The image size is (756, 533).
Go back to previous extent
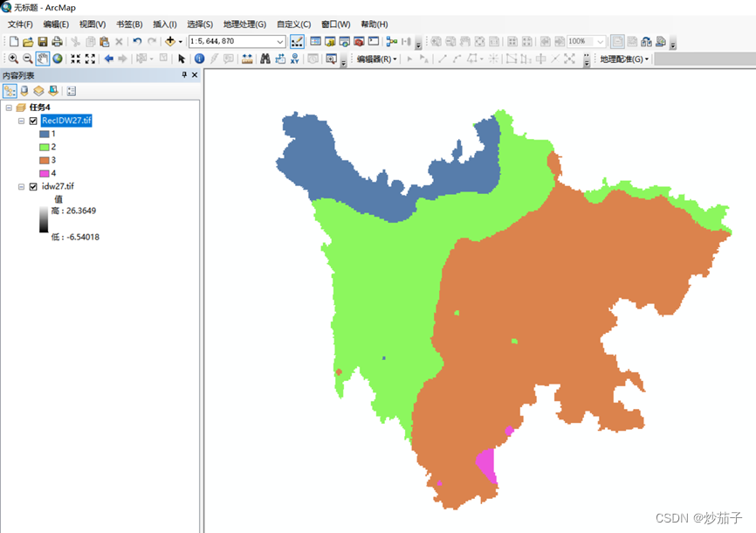pyautogui.click(x=109, y=59)
